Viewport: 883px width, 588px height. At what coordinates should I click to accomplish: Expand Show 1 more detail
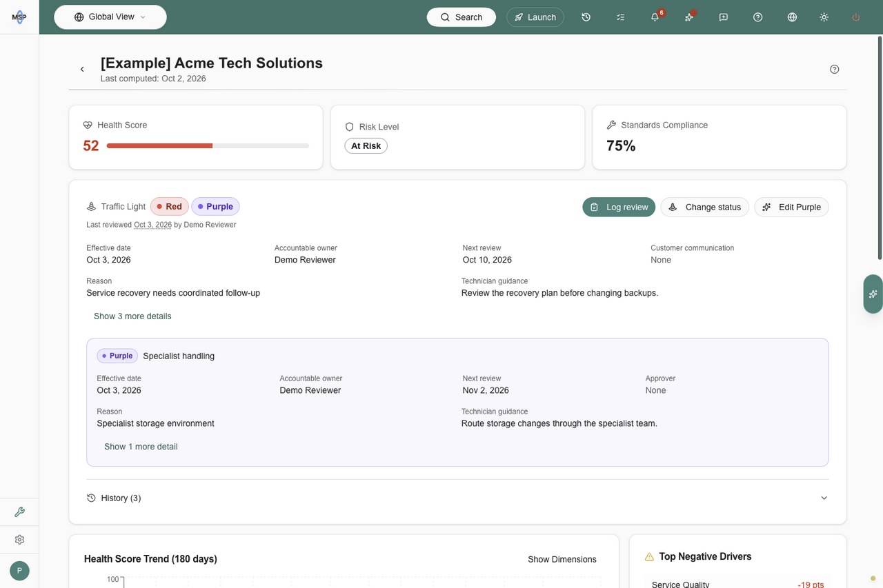tap(141, 447)
